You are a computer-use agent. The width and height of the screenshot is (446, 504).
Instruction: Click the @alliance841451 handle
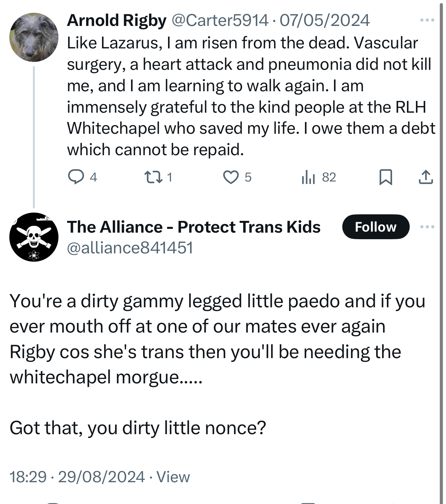coord(130,248)
